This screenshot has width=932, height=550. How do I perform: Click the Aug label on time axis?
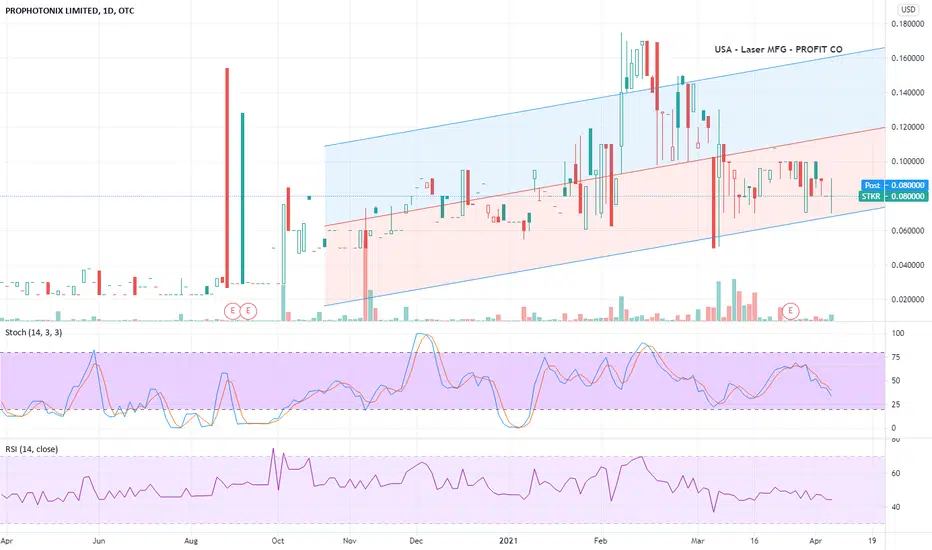click(x=191, y=540)
